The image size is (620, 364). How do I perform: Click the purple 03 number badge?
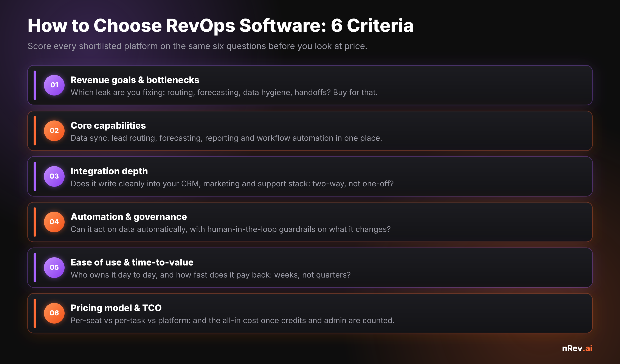(54, 176)
